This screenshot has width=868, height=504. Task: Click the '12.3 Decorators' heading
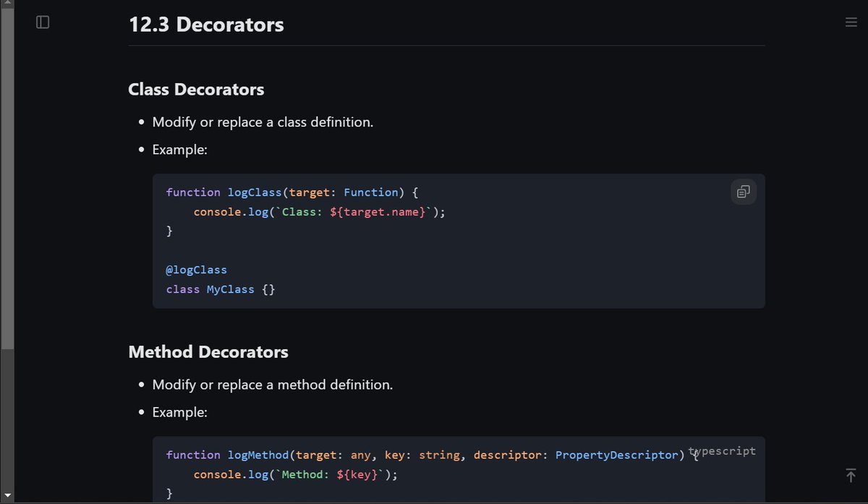pos(206,25)
